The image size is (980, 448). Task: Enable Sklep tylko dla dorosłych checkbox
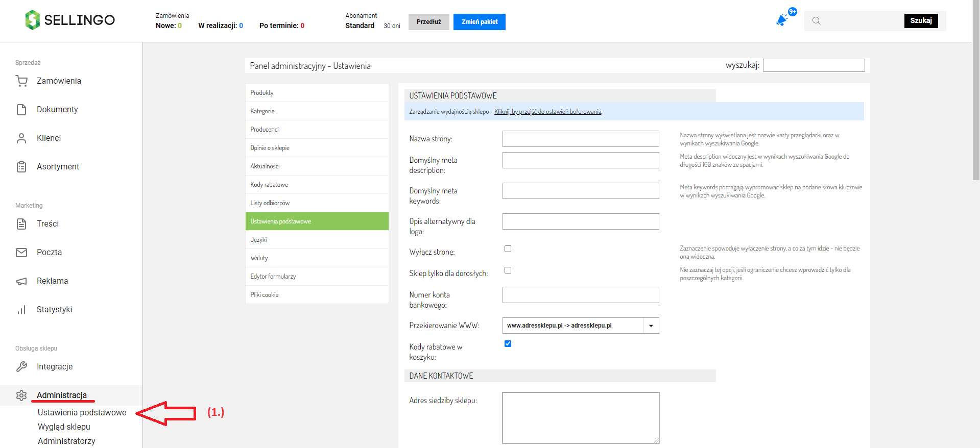[x=508, y=270]
